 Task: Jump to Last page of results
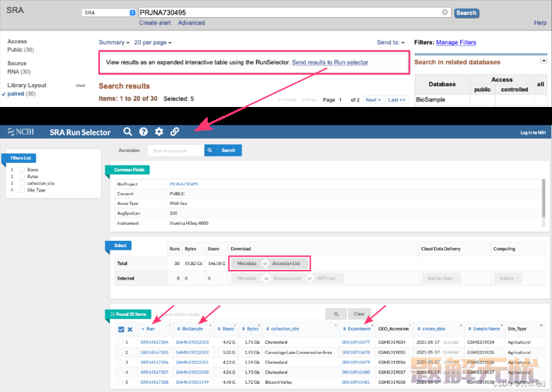coord(397,99)
